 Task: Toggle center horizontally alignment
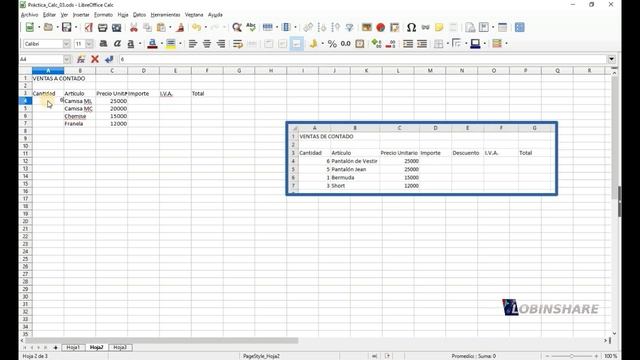point(207,44)
